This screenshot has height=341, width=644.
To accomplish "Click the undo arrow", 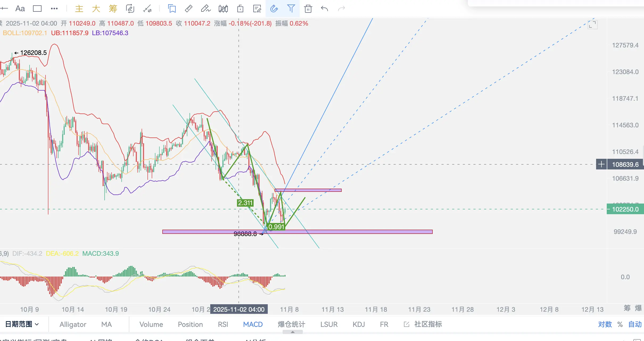I will (x=324, y=9).
